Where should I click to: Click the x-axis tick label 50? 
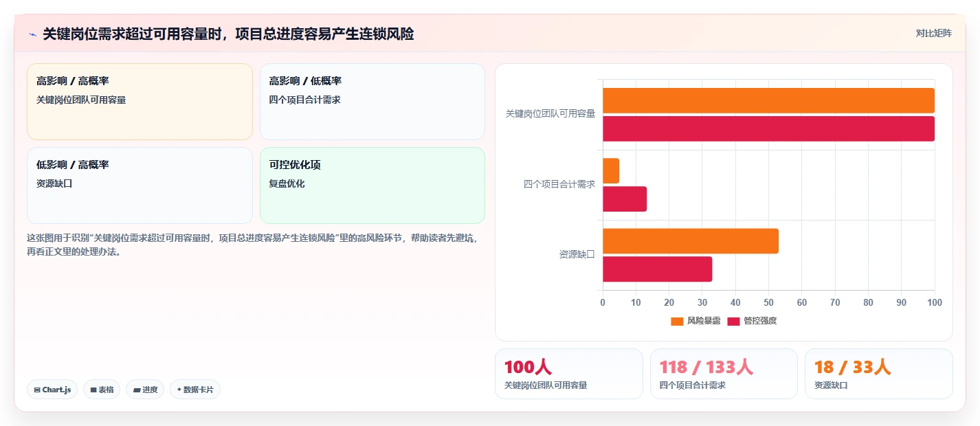(768, 302)
